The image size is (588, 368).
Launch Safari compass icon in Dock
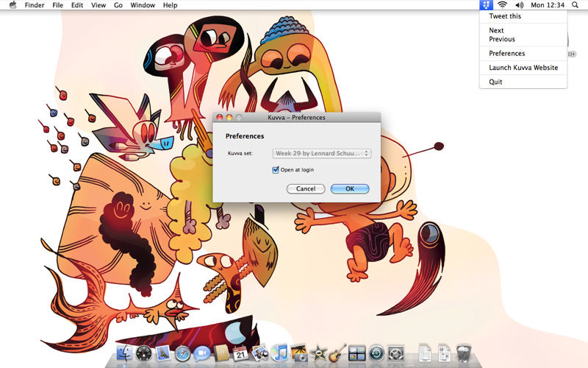point(183,354)
